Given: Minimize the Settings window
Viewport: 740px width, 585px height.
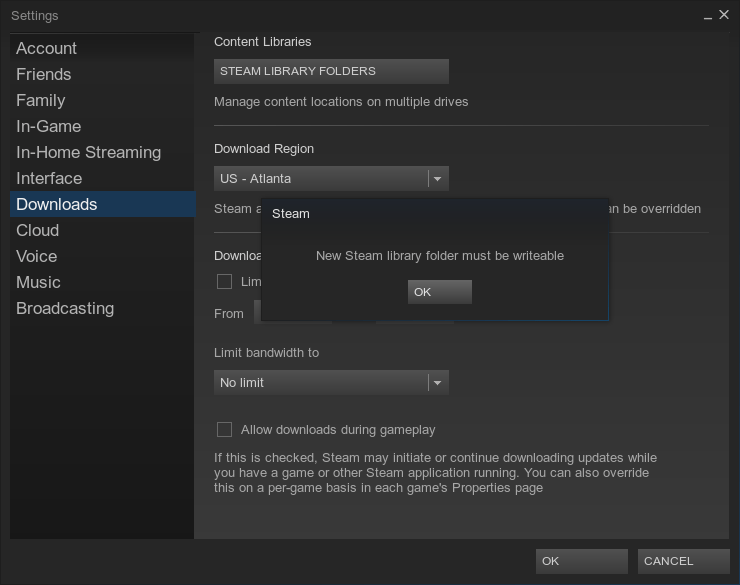Looking at the screenshot, I should 707,17.
